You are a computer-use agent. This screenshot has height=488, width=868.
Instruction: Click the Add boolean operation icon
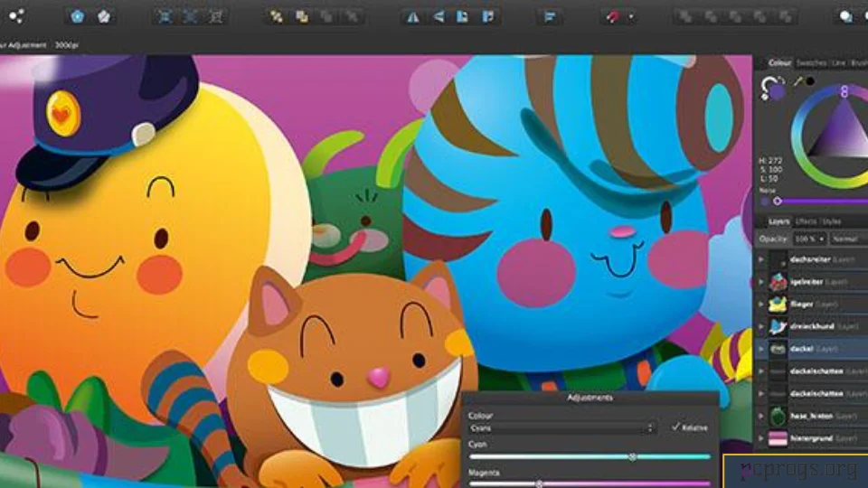click(685, 16)
